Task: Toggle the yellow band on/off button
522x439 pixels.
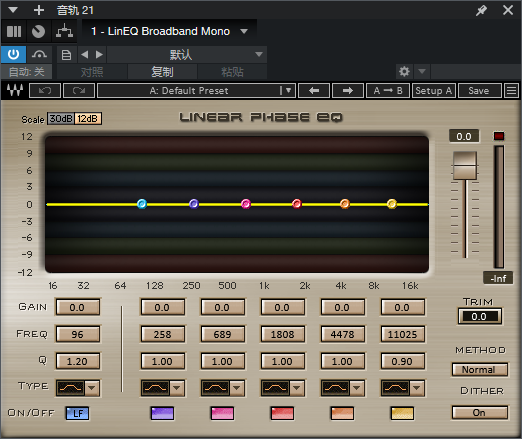Action: point(402,413)
